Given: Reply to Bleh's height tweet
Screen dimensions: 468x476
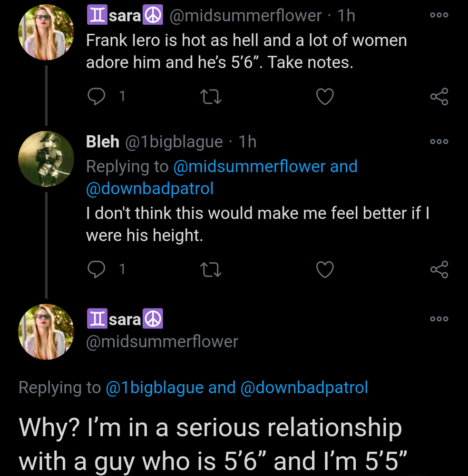Looking at the screenshot, I should 97,270.
